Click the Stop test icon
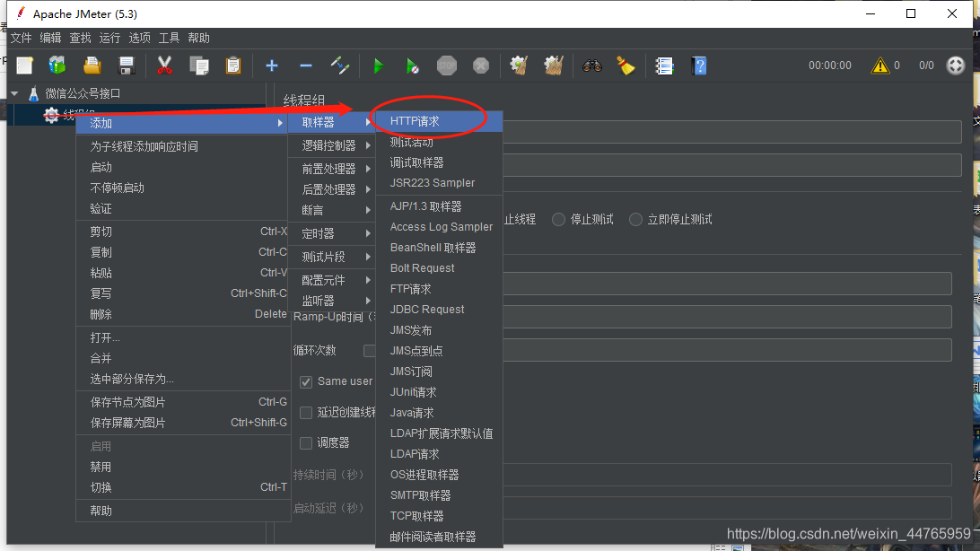980x551 pixels. (447, 66)
